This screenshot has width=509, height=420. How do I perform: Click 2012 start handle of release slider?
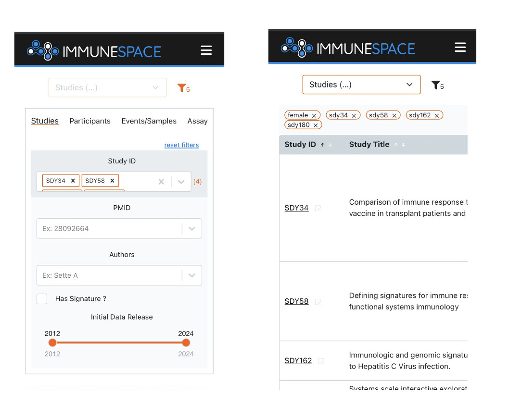[52, 343]
